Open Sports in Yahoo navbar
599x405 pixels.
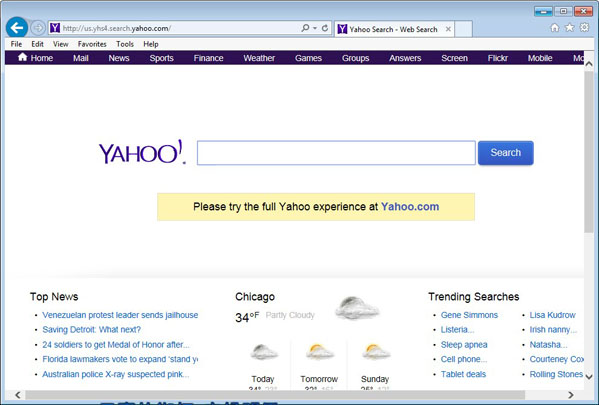[162, 58]
